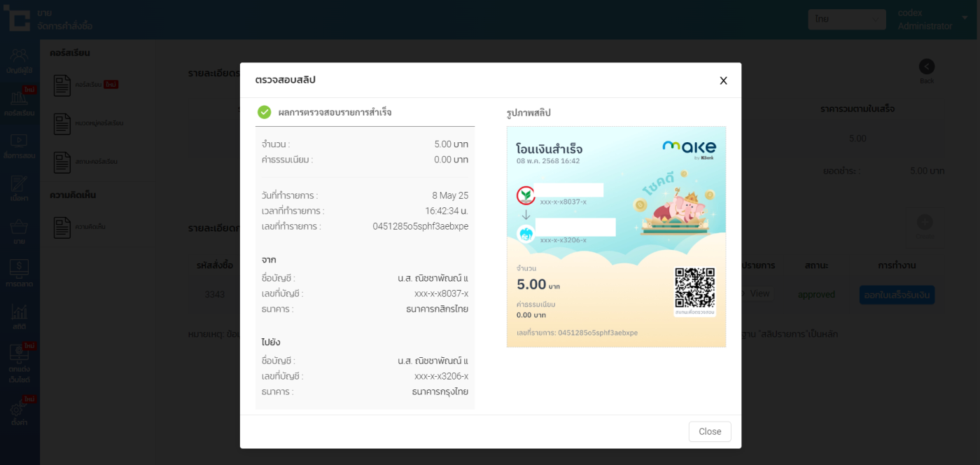This screenshot has height=465, width=980.
Task: Close the slip verification dialog with X
Action: [x=723, y=81]
